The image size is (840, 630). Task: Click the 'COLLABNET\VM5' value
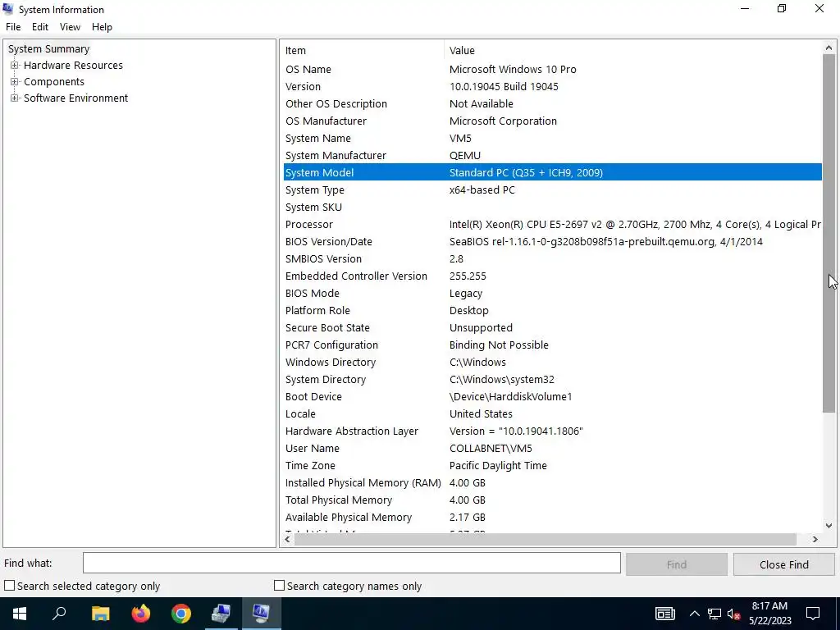coord(491,449)
